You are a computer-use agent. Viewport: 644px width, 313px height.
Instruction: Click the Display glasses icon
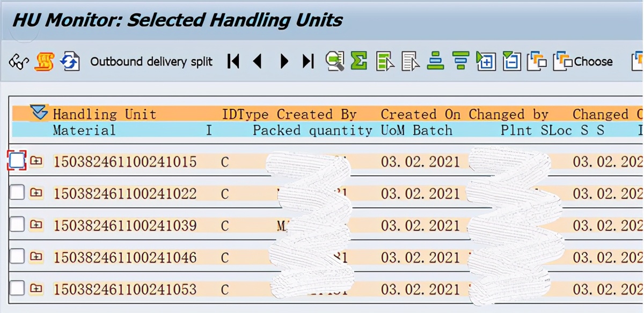[x=19, y=62]
